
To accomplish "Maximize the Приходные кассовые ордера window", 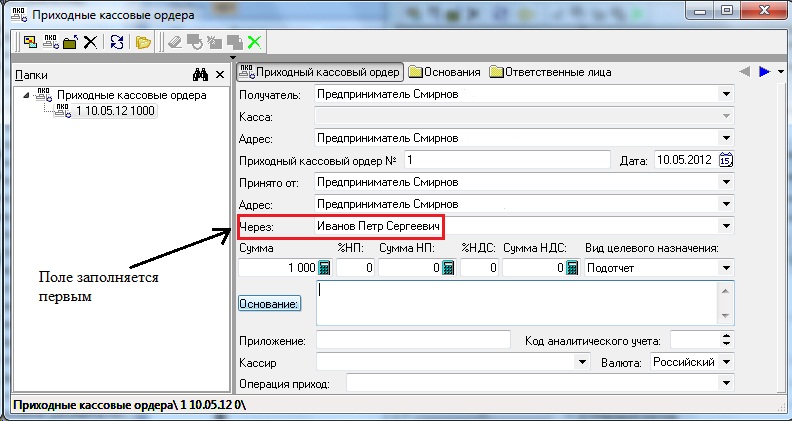I will click(727, 10).
